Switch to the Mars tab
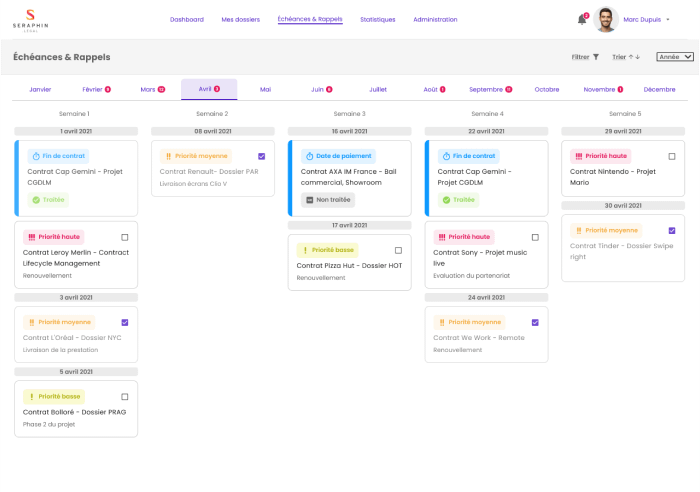 coord(153,89)
